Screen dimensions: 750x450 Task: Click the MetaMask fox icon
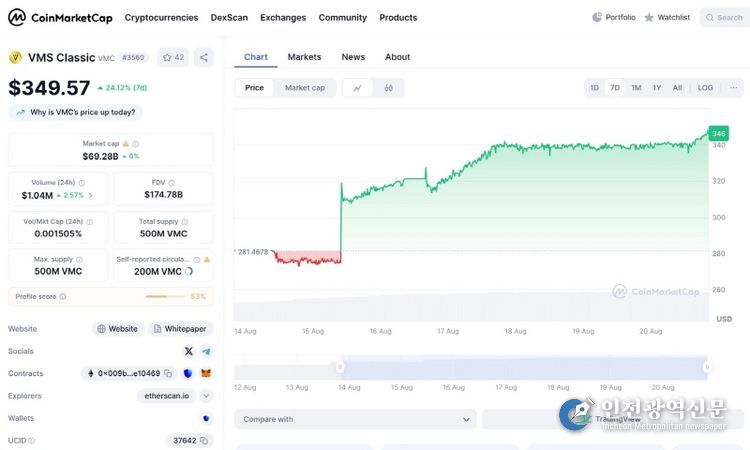[206, 373]
